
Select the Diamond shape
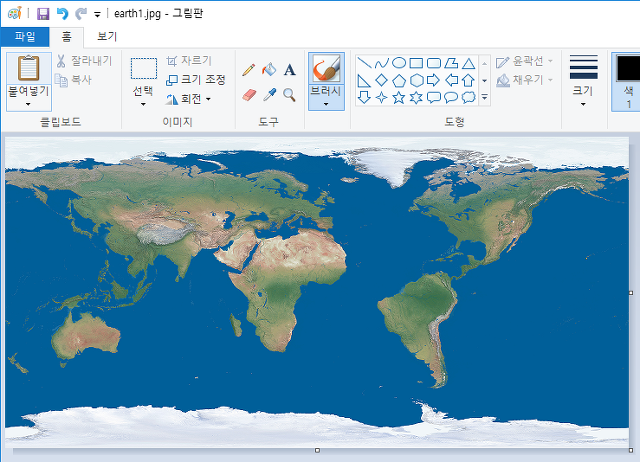(x=382, y=80)
